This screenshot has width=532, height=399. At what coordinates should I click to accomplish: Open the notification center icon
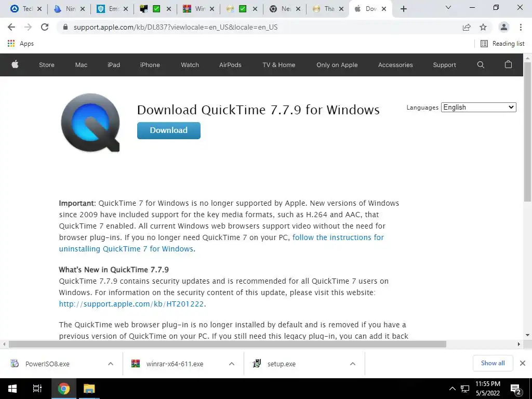click(516, 389)
